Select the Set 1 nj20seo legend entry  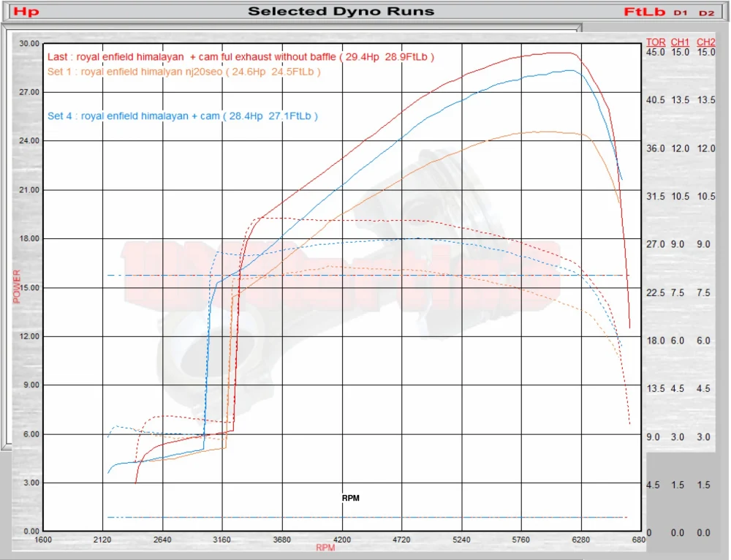[183, 72]
